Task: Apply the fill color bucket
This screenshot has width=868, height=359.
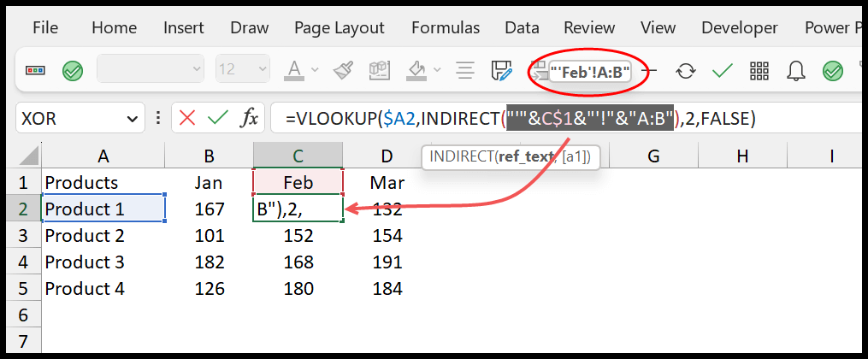Action: (x=416, y=70)
